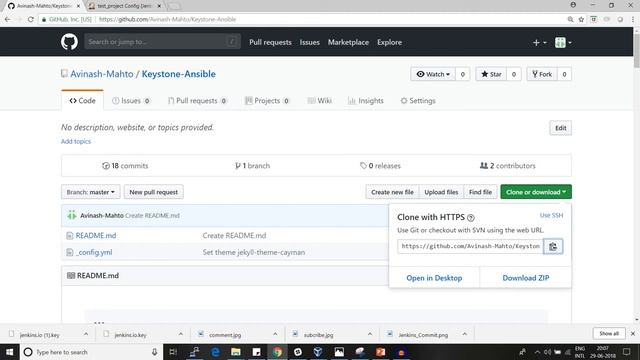Click the help question mark beside Clone with HTTPS

[x=471, y=218]
